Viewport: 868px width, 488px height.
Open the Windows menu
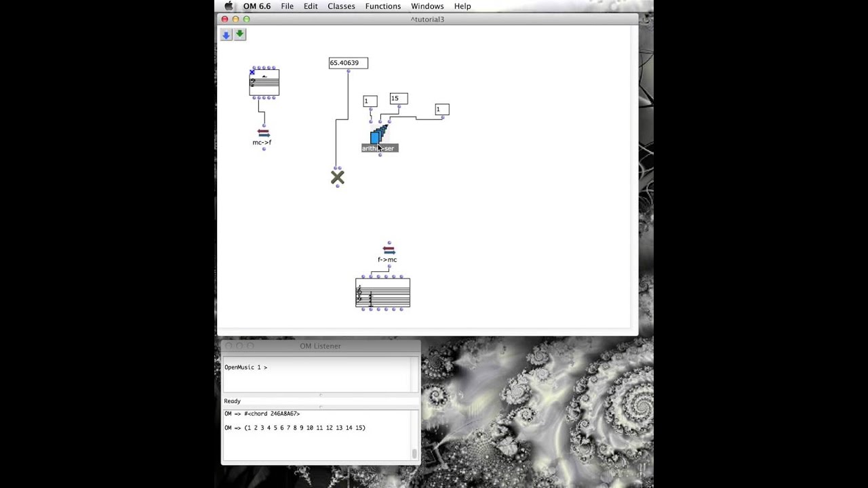point(427,6)
